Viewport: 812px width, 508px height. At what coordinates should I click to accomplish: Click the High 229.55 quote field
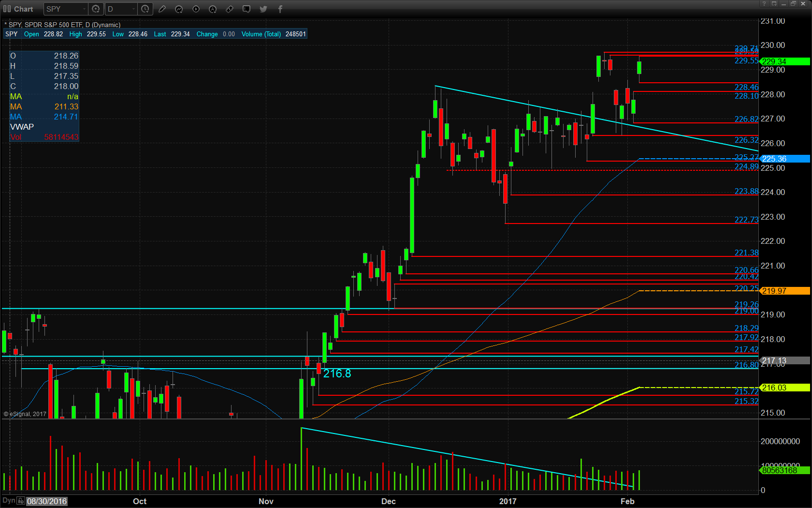pyautogui.click(x=87, y=34)
